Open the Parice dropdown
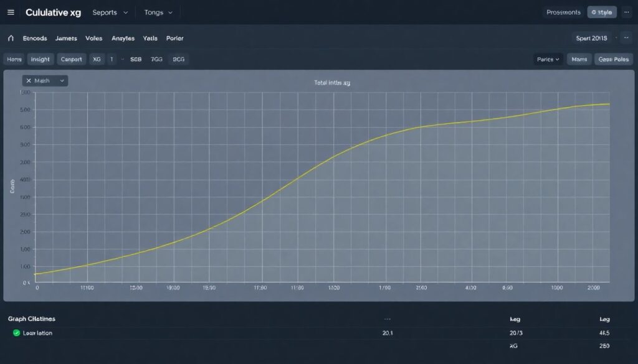Screen dimensions: 638x364 tap(548, 59)
